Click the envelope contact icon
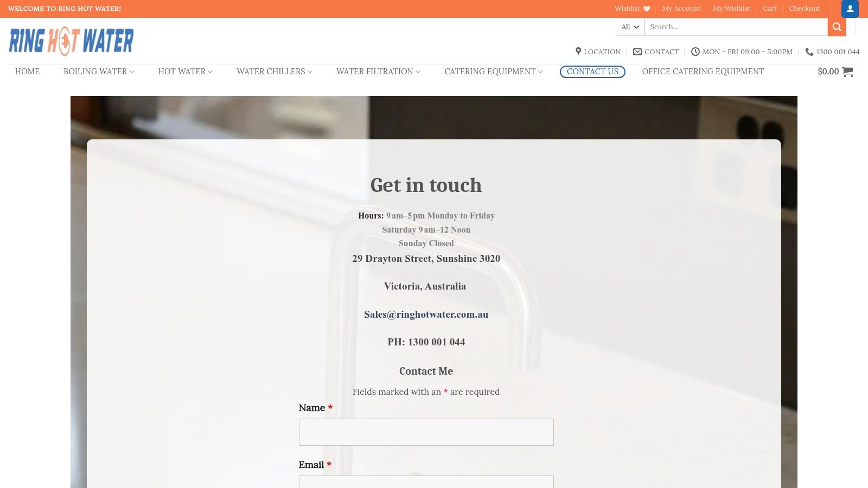868x488 pixels. coord(637,52)
